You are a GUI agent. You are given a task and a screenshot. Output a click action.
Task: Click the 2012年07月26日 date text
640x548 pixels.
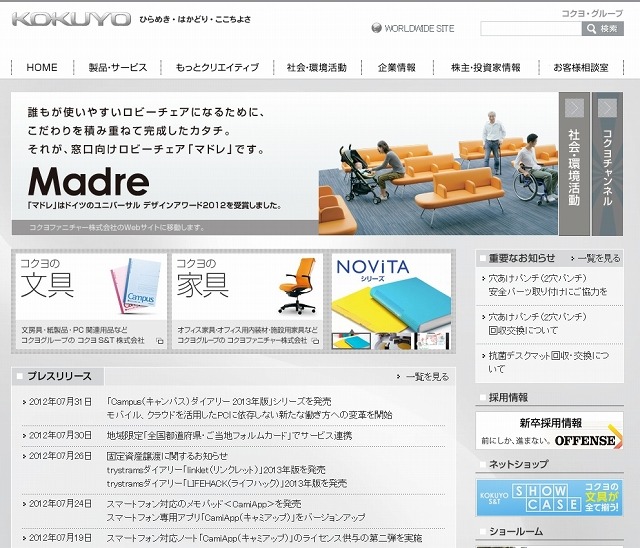pyautogui.click(x=60, y=456)
